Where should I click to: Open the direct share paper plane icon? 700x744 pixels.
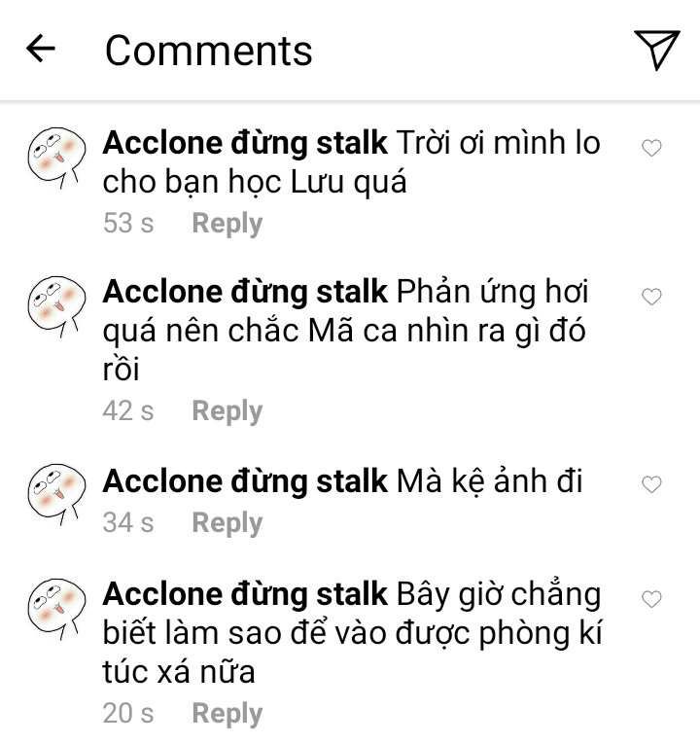657,50
